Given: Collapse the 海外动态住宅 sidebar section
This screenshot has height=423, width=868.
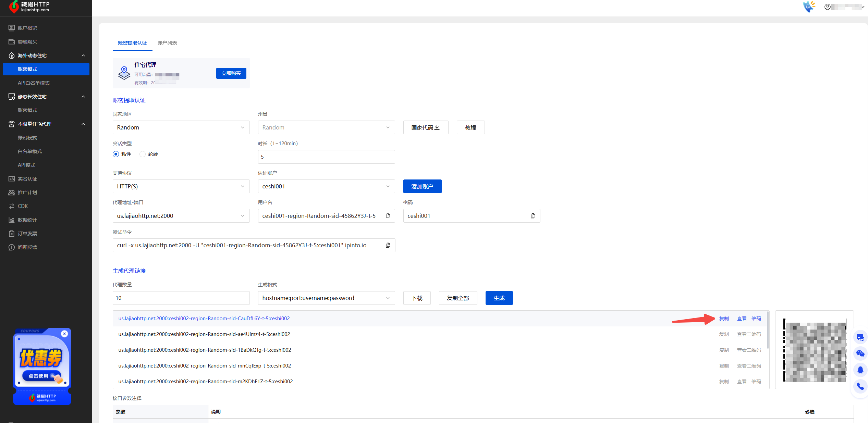Looking at the screenshot, I should (x=83, y=55).
